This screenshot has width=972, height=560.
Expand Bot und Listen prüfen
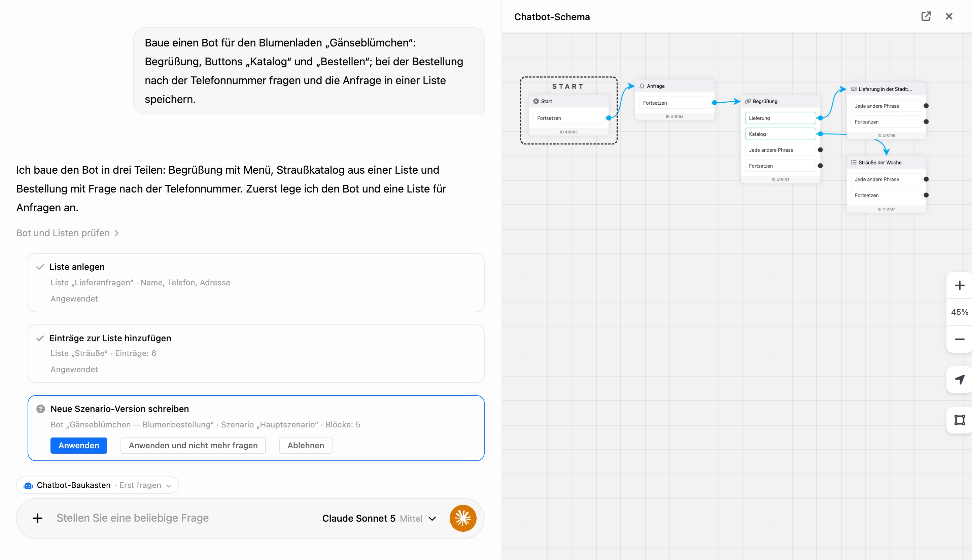(67, 233)
